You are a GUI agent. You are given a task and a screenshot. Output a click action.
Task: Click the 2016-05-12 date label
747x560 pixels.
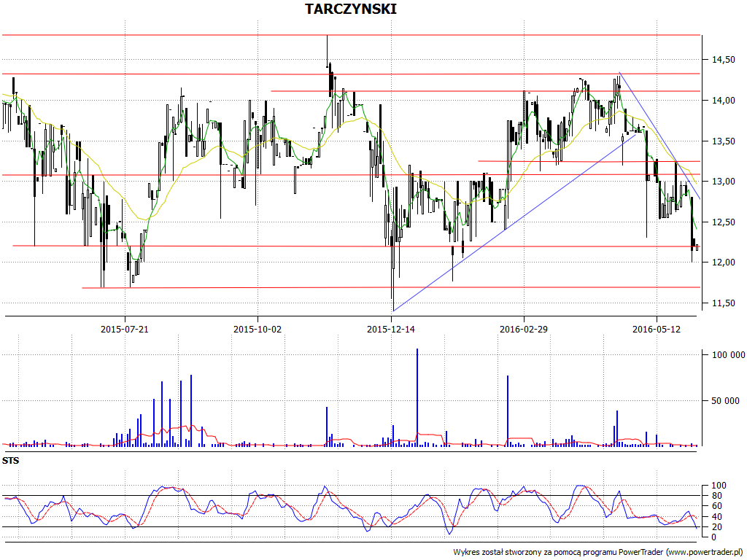point(657,329)
